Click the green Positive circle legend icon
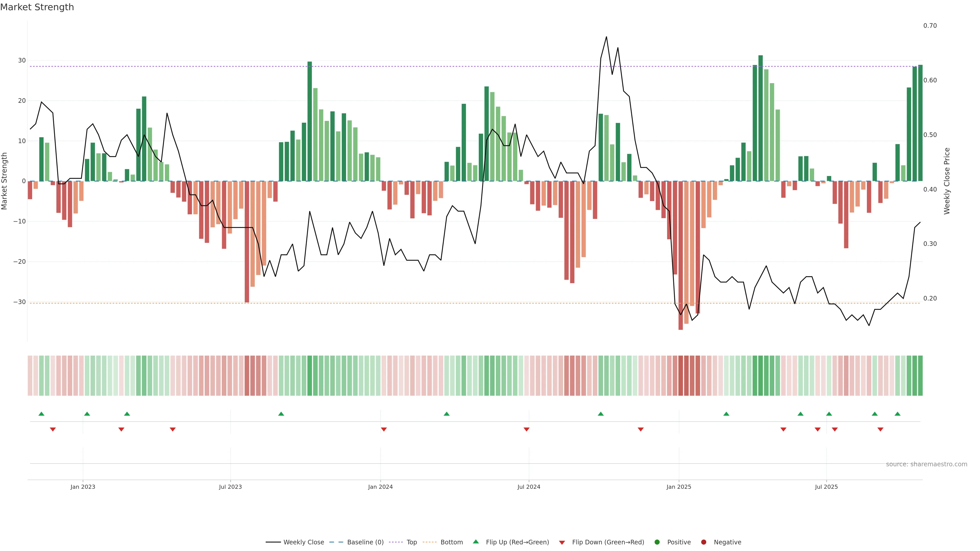 coord(657,542)
